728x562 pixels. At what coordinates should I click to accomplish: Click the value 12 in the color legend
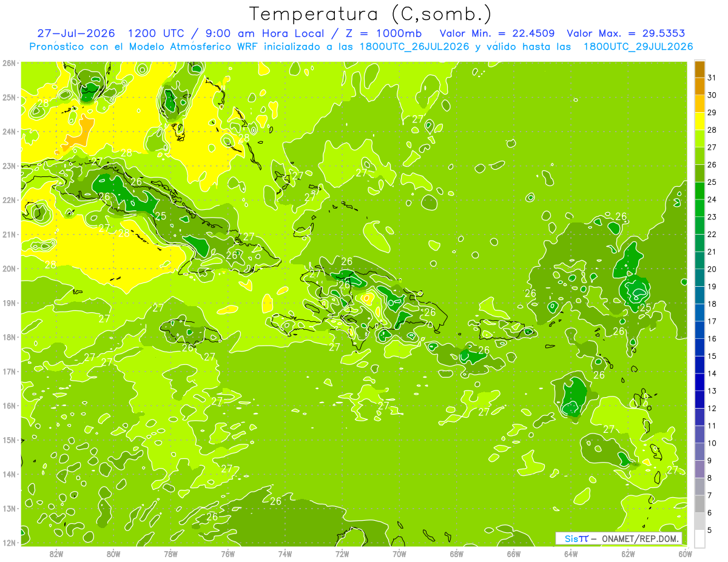pos(712,409)
